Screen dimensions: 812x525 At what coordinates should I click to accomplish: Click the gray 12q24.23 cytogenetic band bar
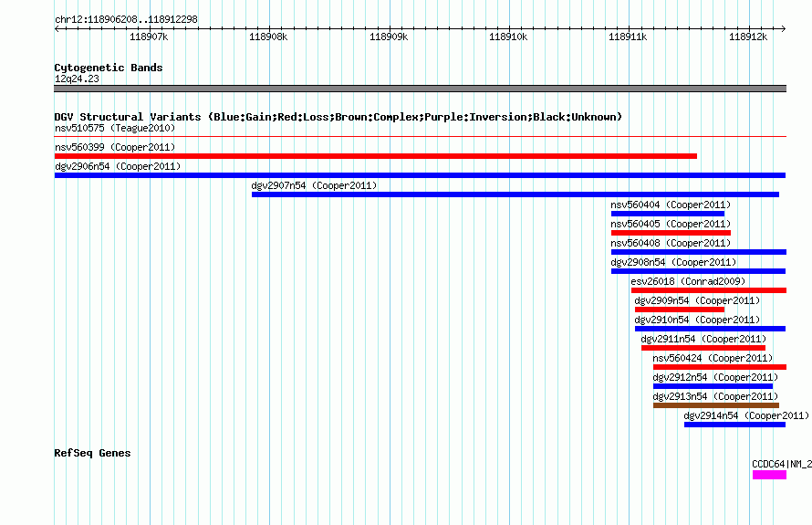420,89
